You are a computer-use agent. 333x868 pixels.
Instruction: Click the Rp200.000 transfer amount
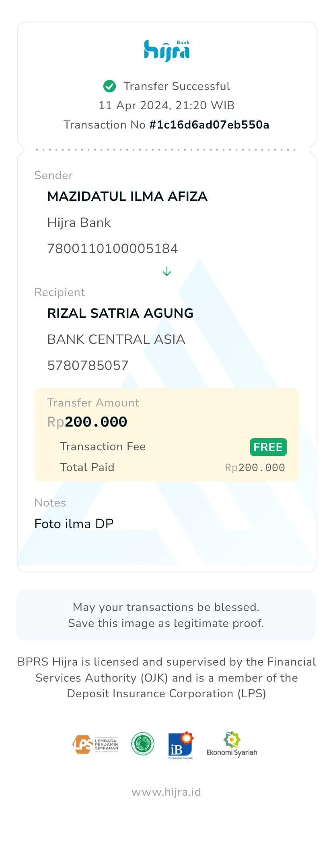pyautogui.click(x=87, y=422)
